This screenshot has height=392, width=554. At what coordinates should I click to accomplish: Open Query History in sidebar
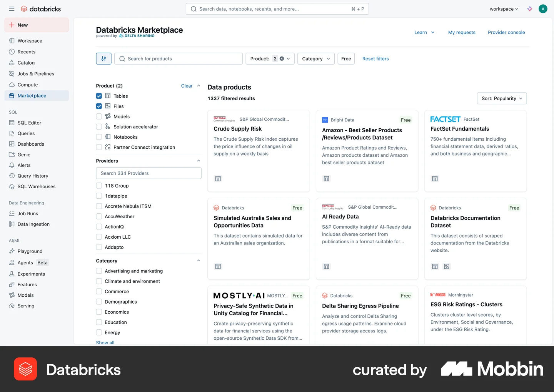[37, 176]
